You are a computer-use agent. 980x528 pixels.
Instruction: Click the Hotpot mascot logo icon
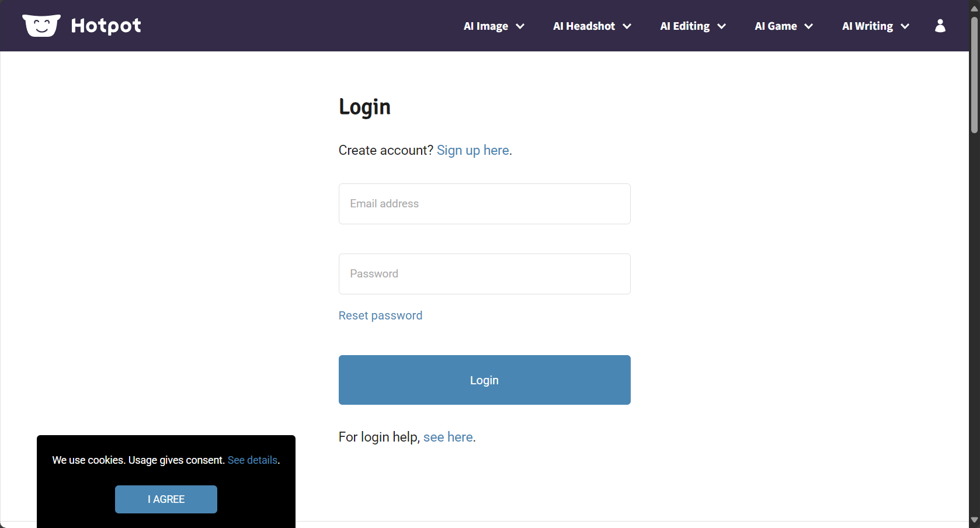click(41, 26)
